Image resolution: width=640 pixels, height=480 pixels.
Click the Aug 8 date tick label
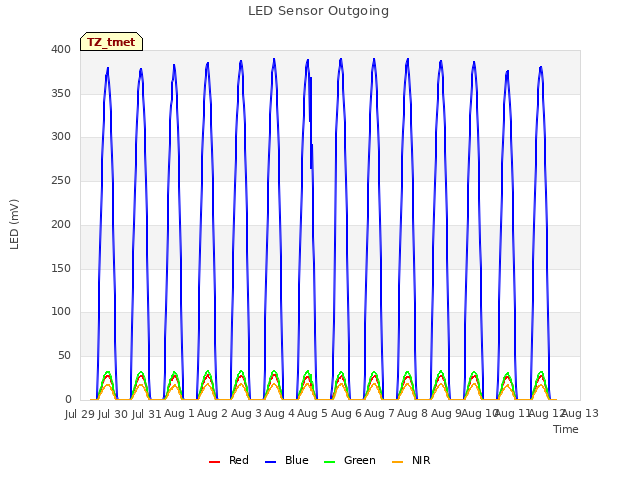[x=413, y=413]
